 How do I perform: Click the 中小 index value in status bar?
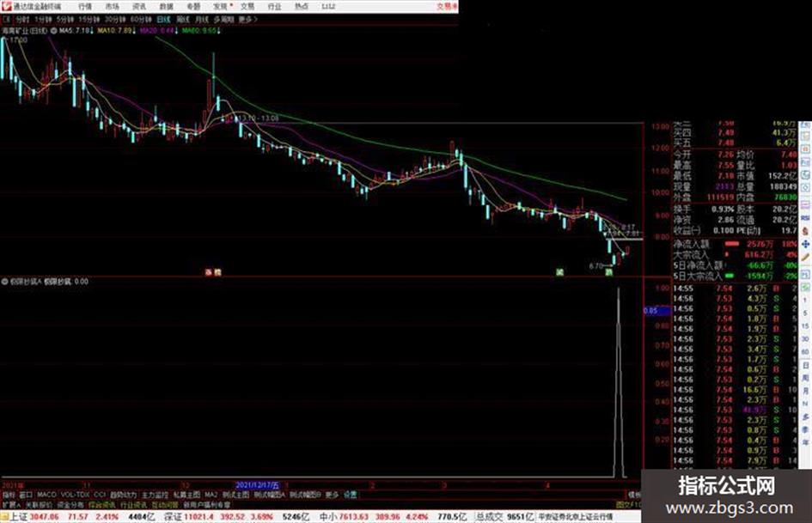354,517
